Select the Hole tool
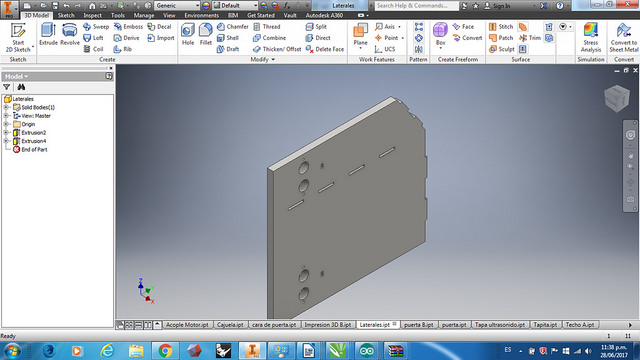Viewport: 640px width, 360px height. pyautogui.click(x=188, y=34)
